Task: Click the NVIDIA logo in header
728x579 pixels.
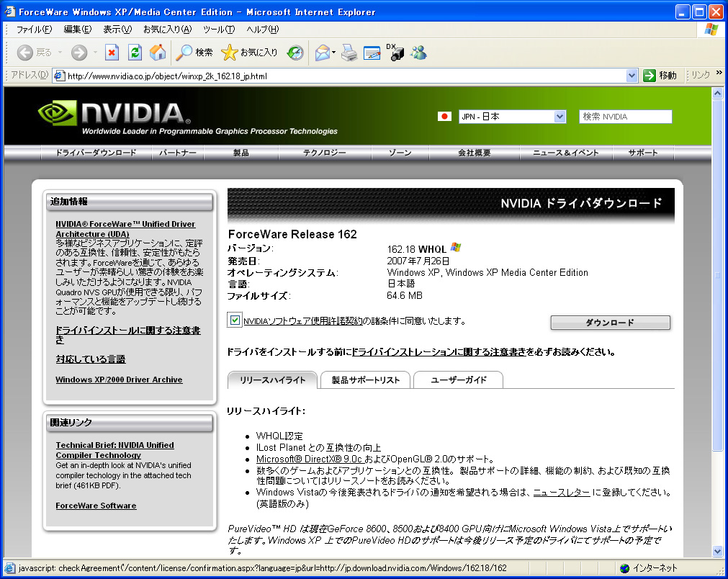Action: [x=114, y=114]
